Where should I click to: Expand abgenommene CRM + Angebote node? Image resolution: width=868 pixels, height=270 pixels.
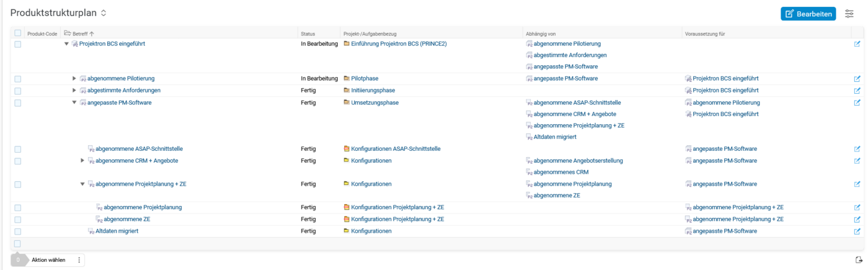pyautogui.click(x=82, y=161)
